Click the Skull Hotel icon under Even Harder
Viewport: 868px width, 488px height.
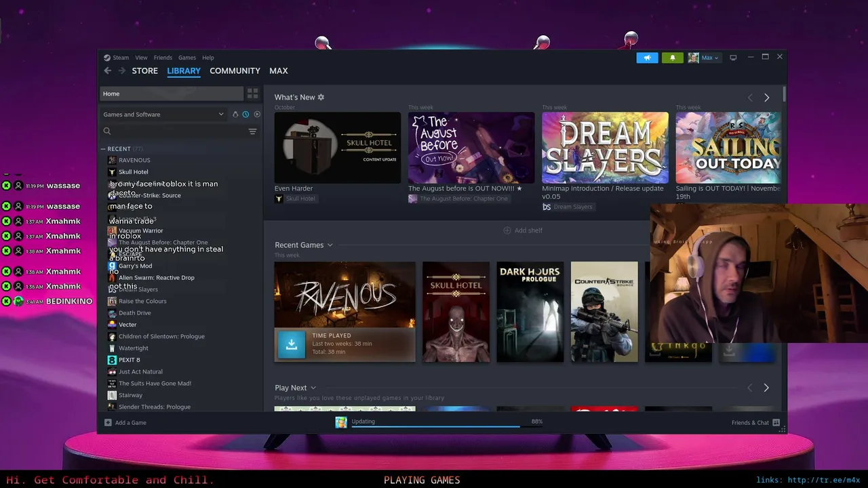pos(279,199)
